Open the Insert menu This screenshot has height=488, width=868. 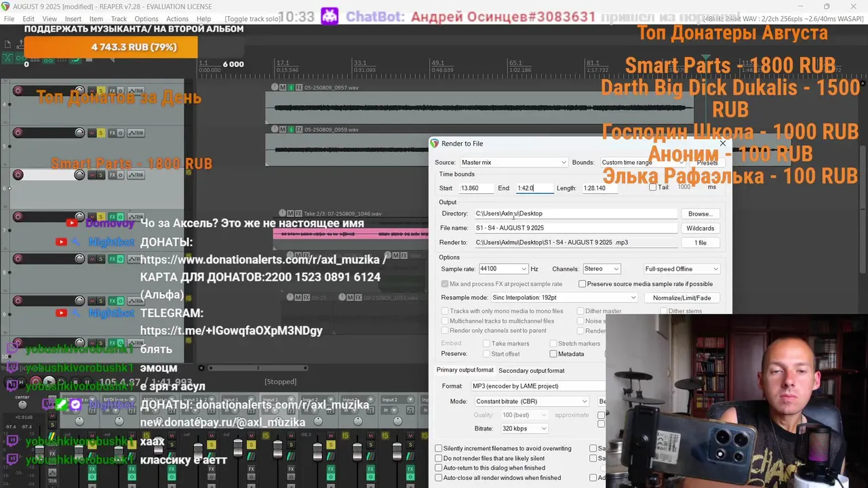coord(73,19)
